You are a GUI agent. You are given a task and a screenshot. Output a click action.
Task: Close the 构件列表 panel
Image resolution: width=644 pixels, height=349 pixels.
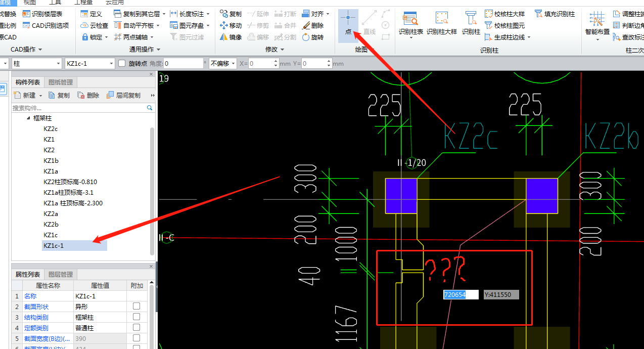[x=151, y=74]
